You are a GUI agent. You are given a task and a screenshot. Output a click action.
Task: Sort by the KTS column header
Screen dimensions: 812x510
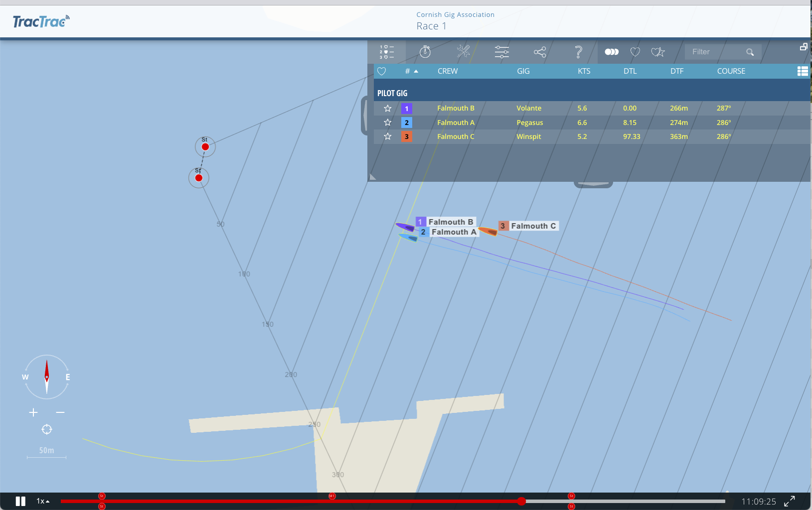click(x=584, y=71)
